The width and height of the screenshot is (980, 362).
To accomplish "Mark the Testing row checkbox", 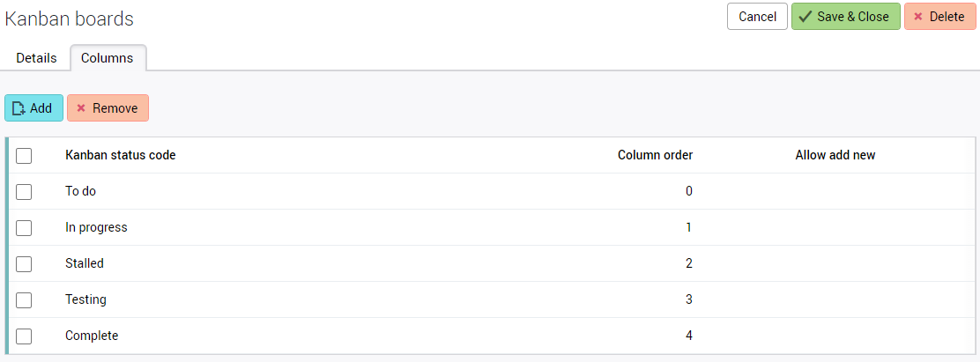I will point(24,300).
